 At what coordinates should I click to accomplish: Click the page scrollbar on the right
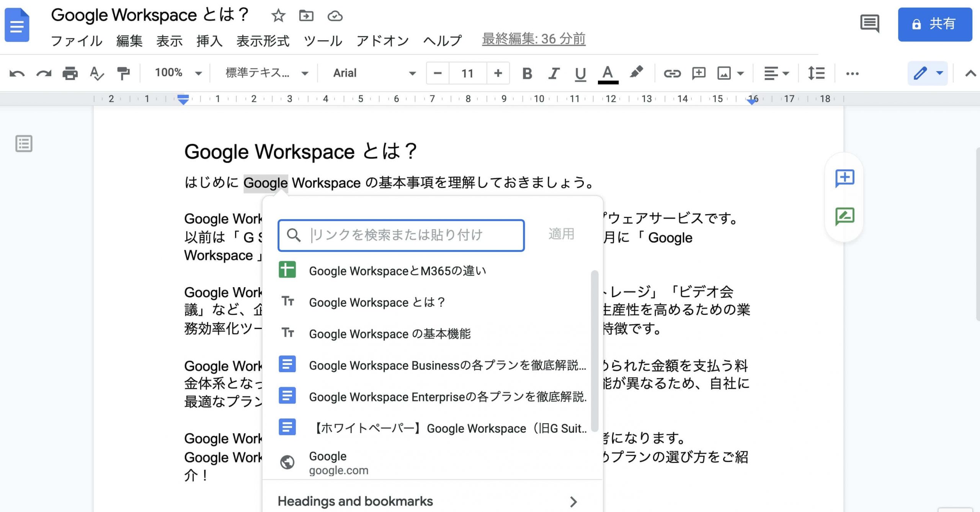point(978,234)
